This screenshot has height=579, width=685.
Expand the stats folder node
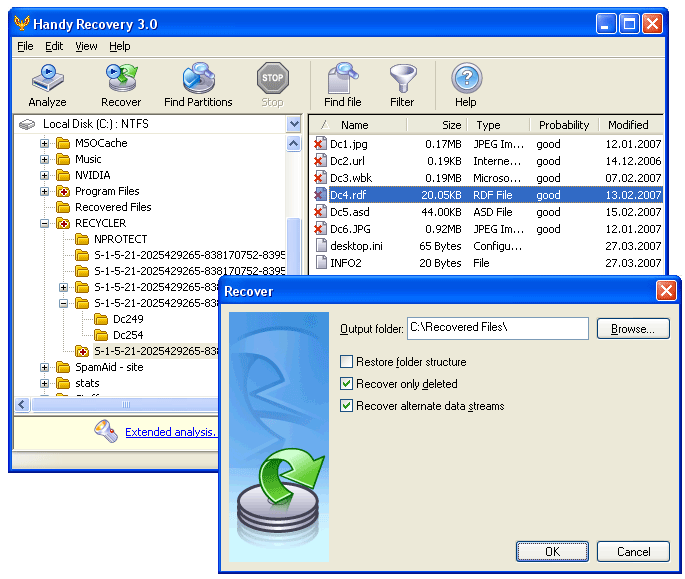coord(45,384)
